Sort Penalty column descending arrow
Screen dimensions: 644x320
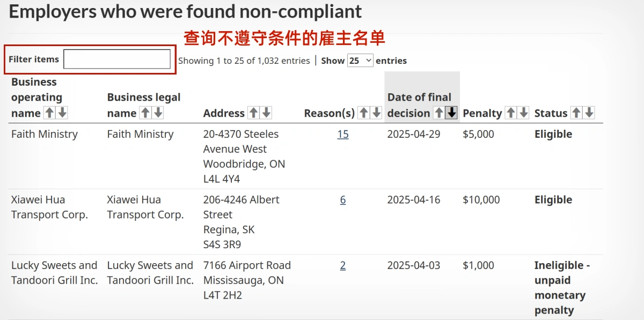(523, 113)
